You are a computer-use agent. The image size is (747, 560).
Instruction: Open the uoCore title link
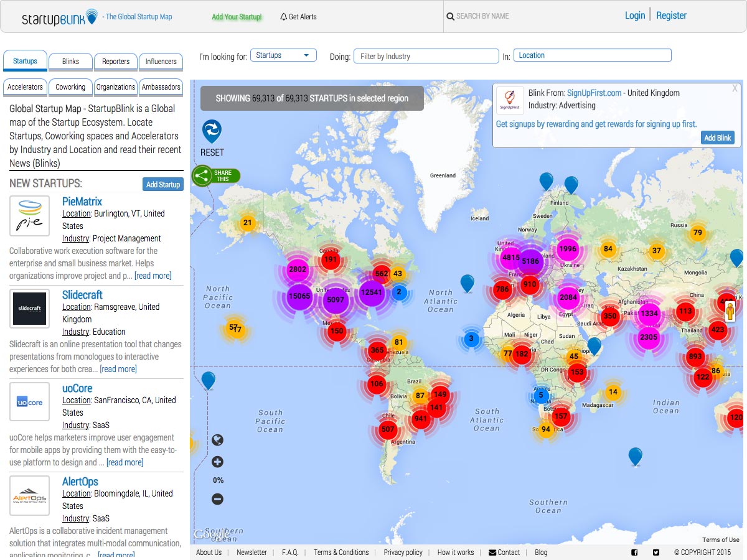point(77,388)
